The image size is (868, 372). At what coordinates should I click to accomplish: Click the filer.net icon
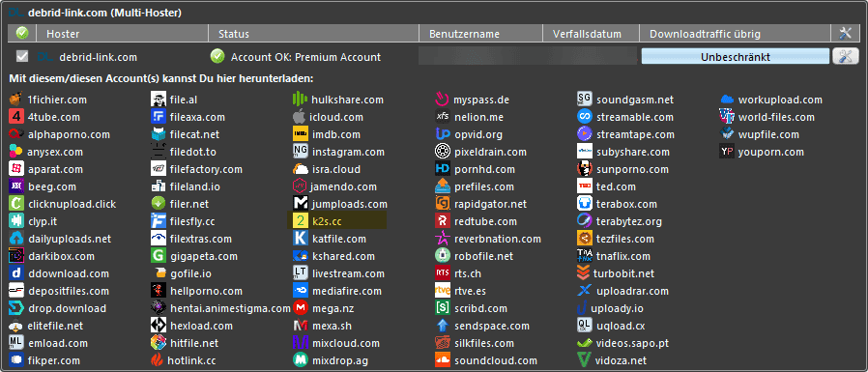tap(159, 204)
